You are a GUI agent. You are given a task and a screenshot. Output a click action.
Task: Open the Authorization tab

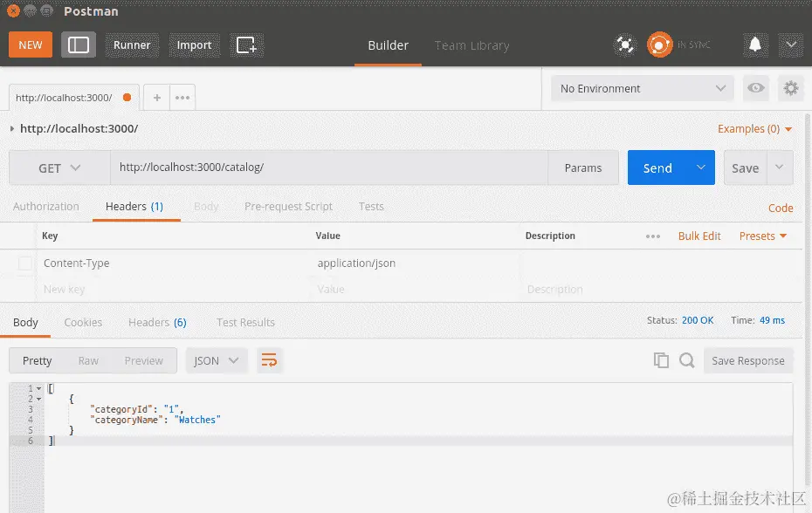pos(46,206)
